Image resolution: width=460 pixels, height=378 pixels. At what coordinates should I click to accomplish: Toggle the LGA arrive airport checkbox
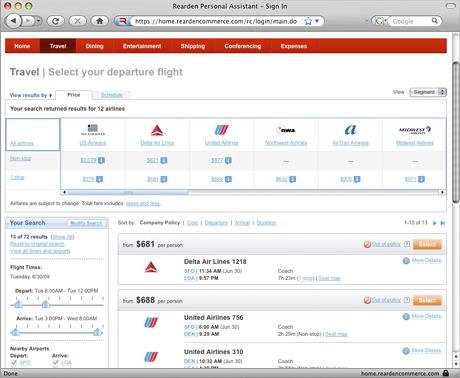(x=55, y=363)
